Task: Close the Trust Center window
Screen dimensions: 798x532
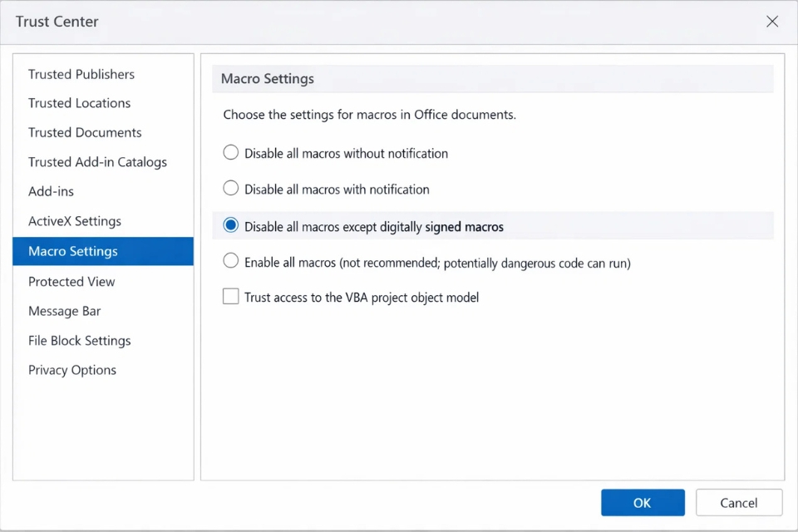Action: [771, 22]
